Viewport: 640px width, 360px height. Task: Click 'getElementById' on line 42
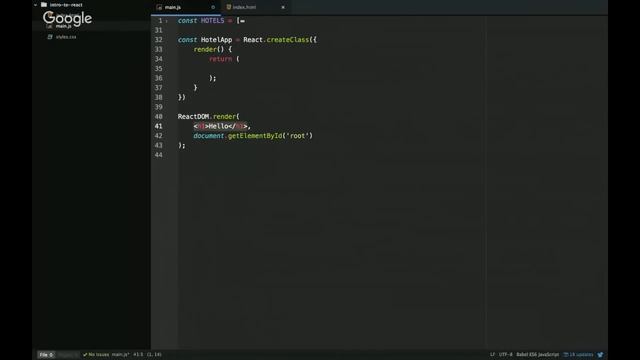[255, 136]
